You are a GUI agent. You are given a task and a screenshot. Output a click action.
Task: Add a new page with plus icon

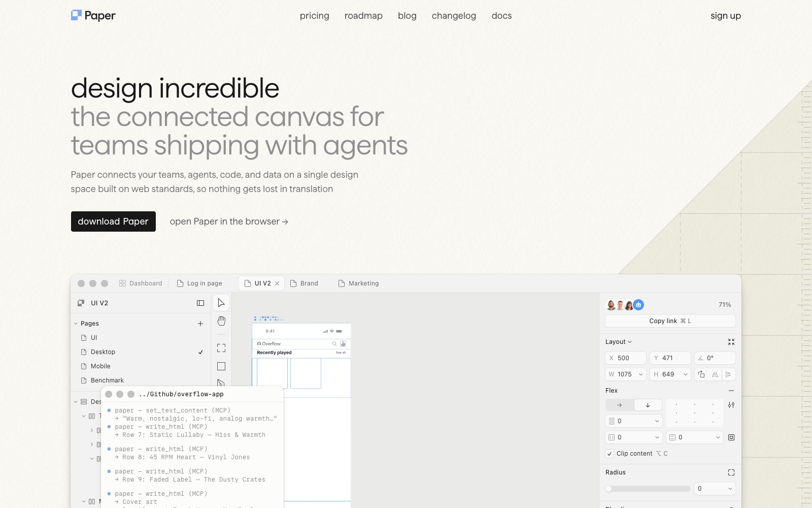tap(200, 324)
